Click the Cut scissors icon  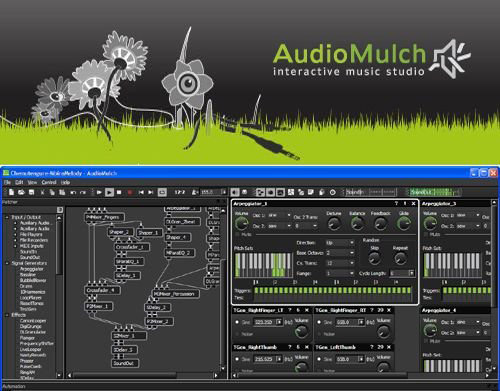coord(42,192)
